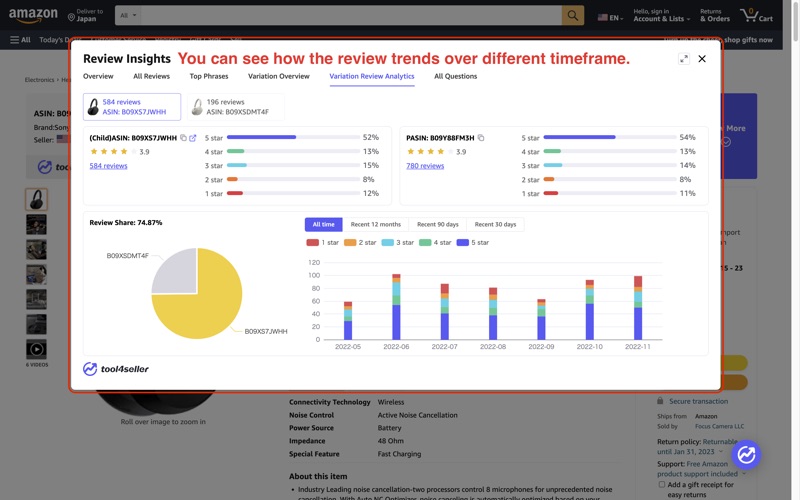Play the product video thumbnail
This screenshot has width=800, height=500.
pyautogui.click(x=36, y=349)
